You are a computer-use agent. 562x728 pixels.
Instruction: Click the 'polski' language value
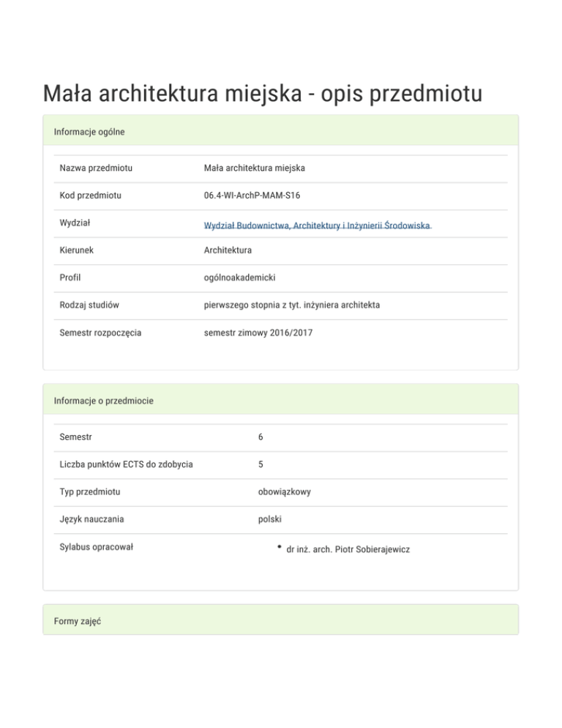270,519
